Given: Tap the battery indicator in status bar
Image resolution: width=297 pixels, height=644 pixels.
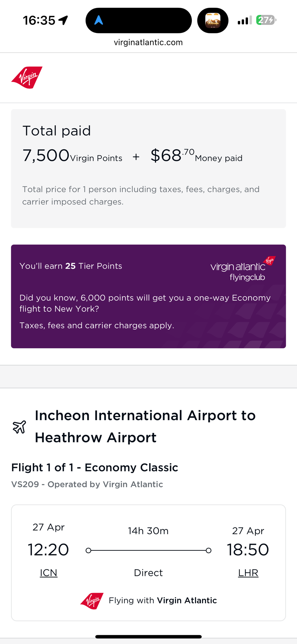Looking at the screenshot, I should click(266, 20).
